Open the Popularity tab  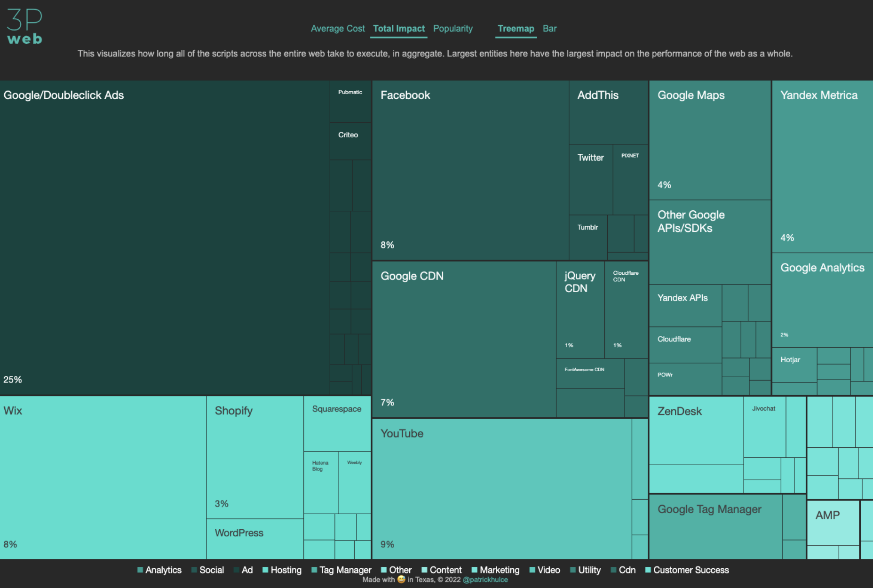coord(453,29)
